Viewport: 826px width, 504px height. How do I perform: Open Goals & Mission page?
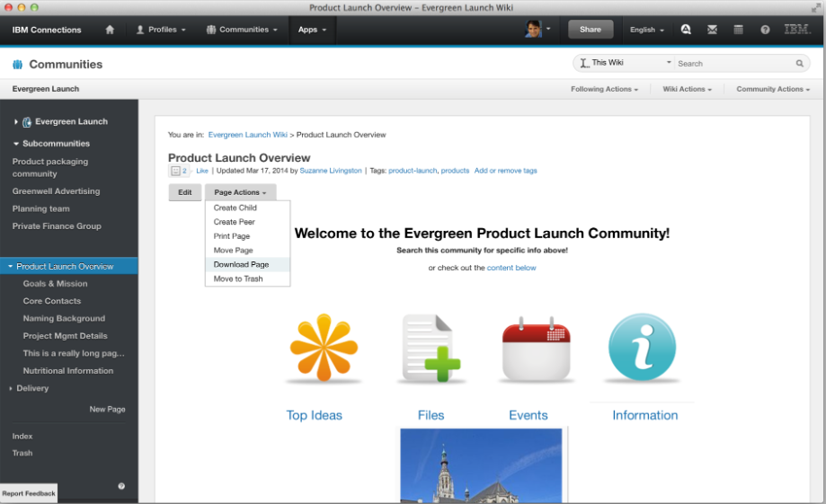click(x=56, y=283)
